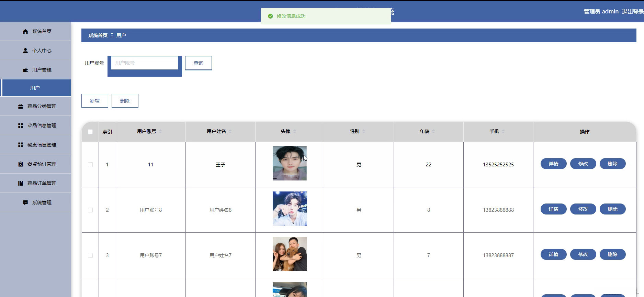Click the name cell 王子
This screenshot has height=297, width=644.
coord(221,165)
